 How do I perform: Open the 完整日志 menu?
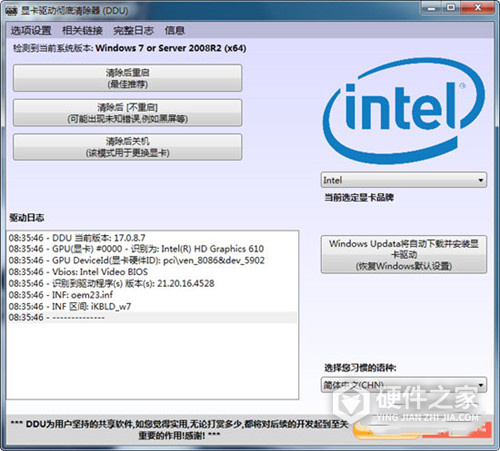[133, 31]
